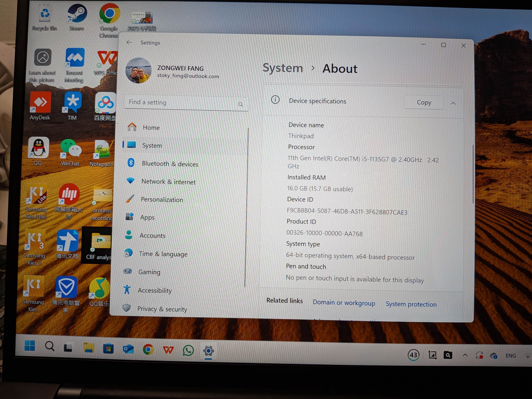Show hidden tray icons chevron
The width and height of the screenshot is (532, 399).
click(x=465, y=355)
